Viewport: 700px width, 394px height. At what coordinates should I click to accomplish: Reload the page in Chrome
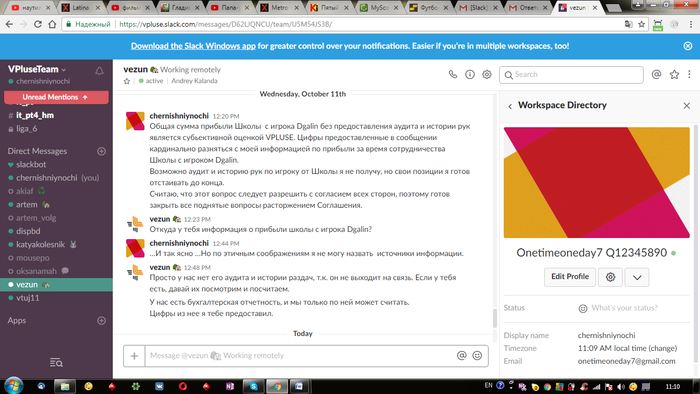tap(38, 24)
